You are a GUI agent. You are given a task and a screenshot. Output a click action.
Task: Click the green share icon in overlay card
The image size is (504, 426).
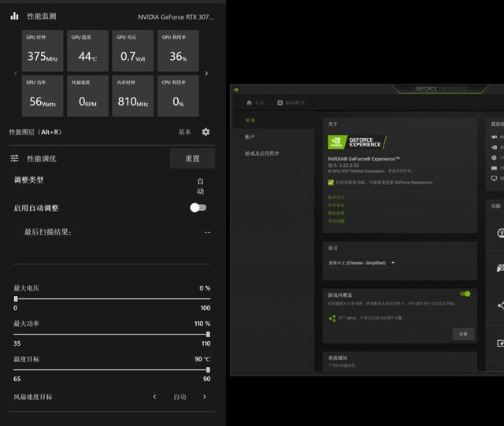(332, 318)
